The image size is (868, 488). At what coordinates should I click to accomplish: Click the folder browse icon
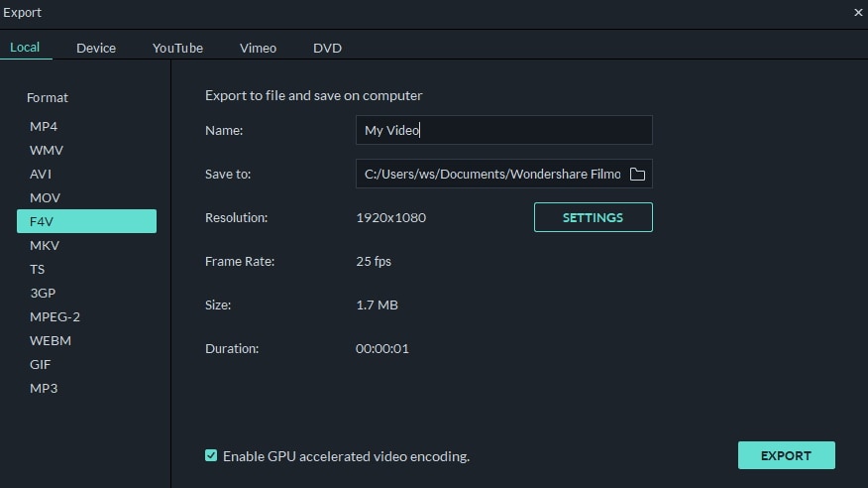point(637,175)
